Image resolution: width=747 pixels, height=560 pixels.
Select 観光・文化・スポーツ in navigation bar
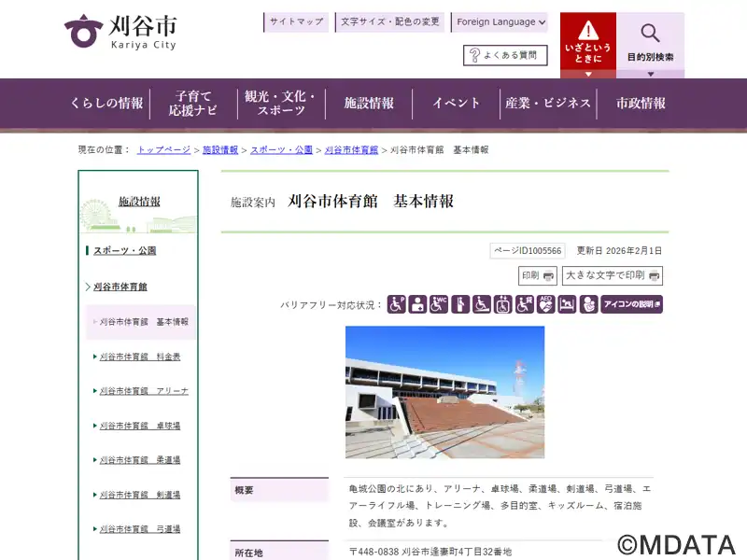pos(280,104)
